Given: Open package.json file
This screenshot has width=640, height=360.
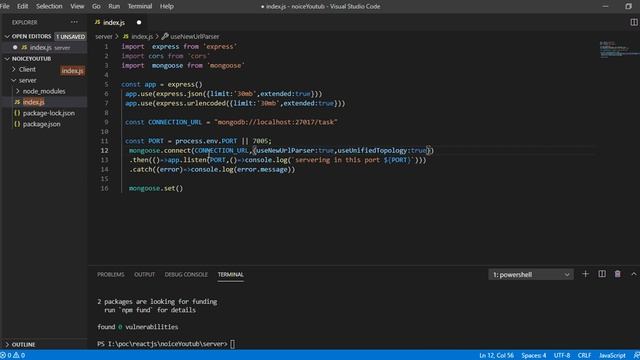Looking at the screenshot, I should coord(41,124).
